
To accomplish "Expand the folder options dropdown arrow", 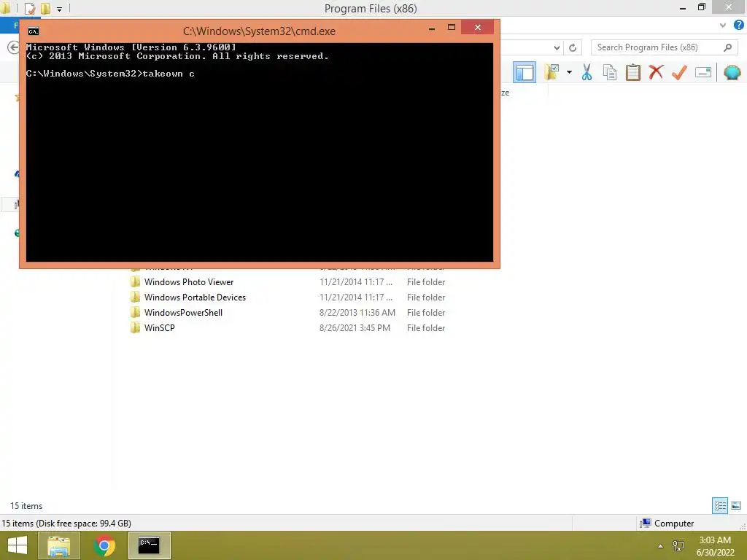I will point(569,72).
